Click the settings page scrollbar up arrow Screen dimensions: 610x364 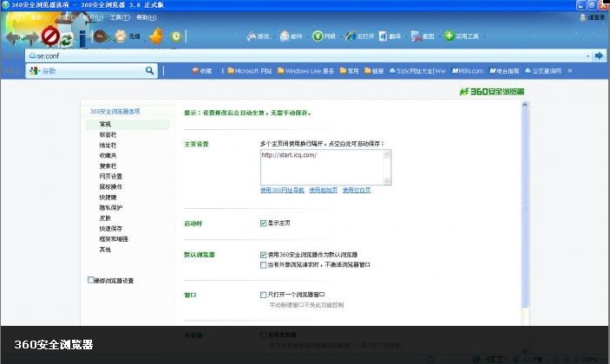(524, 105)
